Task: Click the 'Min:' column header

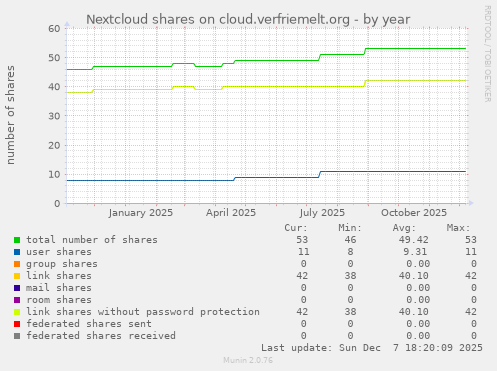Action: click(x=350, y=228)
